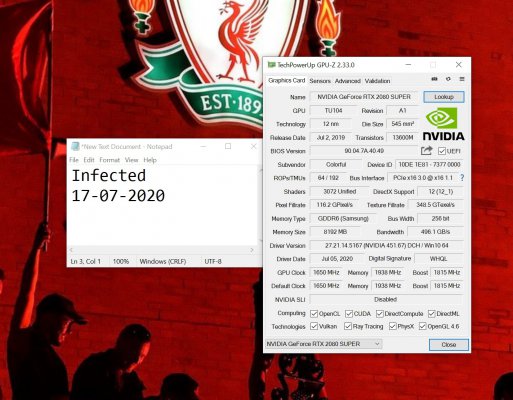Close GPU-Z with the title bar X

[459, 65]
